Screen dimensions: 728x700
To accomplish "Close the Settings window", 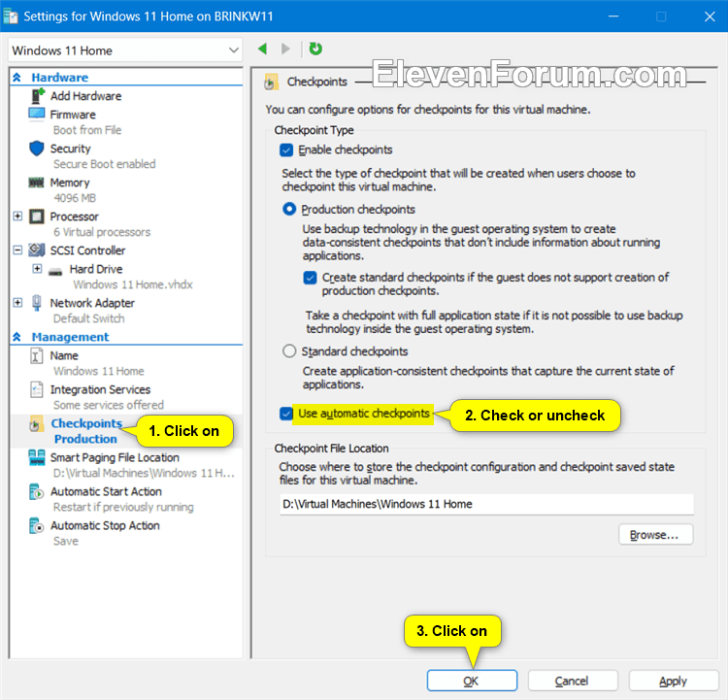I will [710, 17].
